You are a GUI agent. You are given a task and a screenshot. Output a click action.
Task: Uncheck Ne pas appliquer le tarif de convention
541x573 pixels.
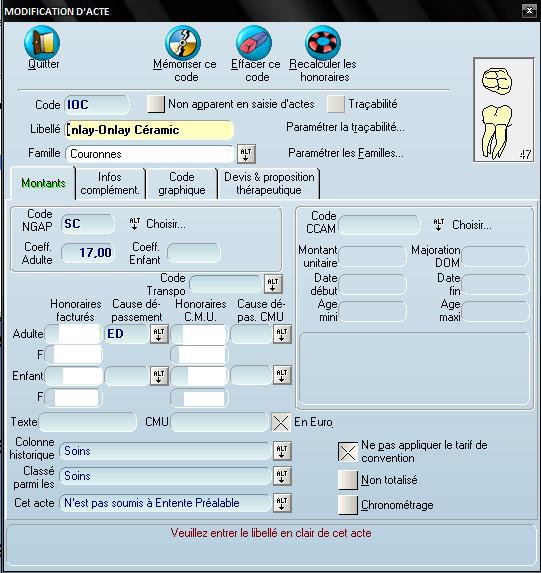[x=348, y=452]
